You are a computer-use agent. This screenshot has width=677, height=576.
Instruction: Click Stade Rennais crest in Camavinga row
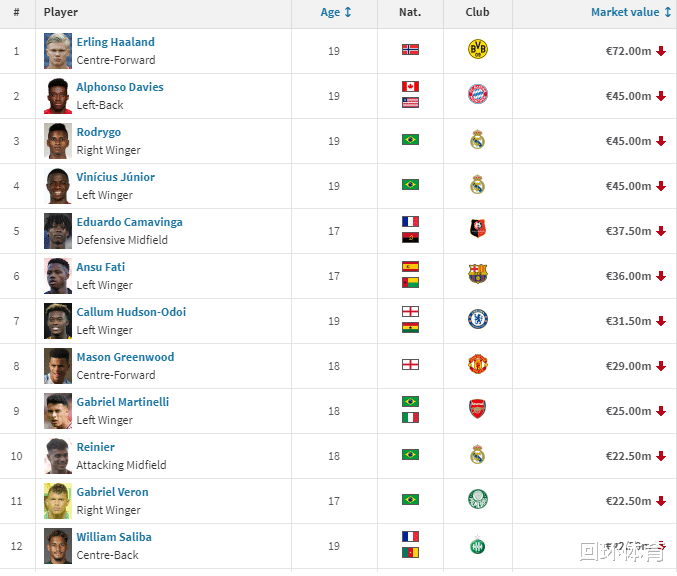coord(477,230)
